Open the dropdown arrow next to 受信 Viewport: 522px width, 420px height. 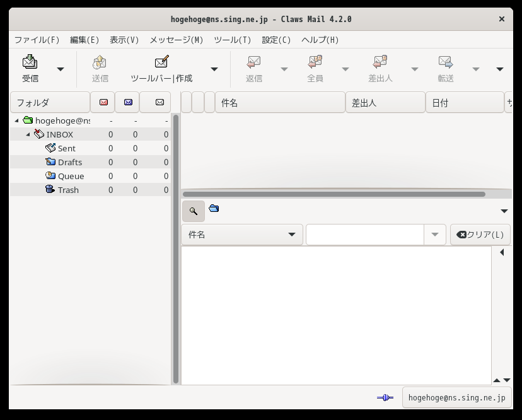click(x=61, y=69)
